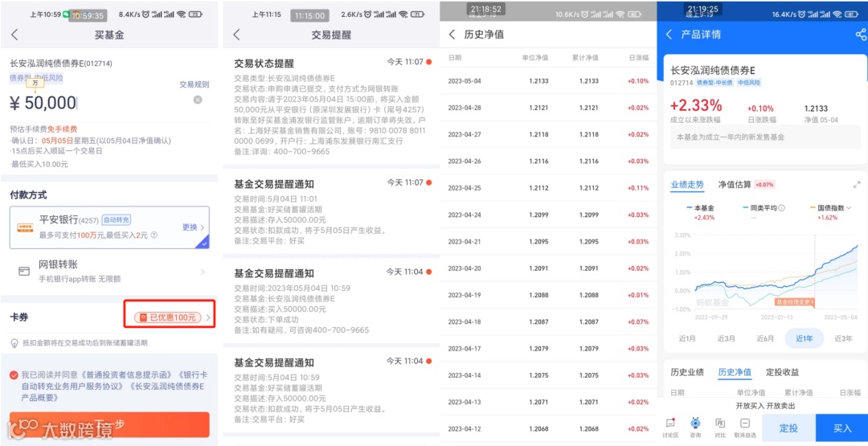
Task: Tap the 网银转账 card icon
Action: tap(24, 271)
